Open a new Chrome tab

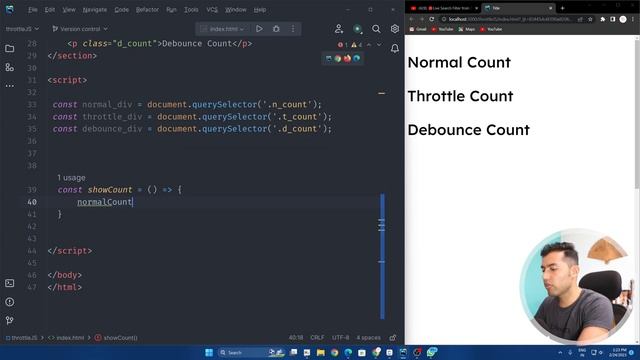pos(562,8)
